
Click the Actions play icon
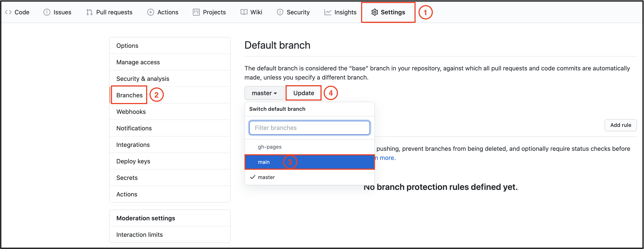tap(150, 12)
